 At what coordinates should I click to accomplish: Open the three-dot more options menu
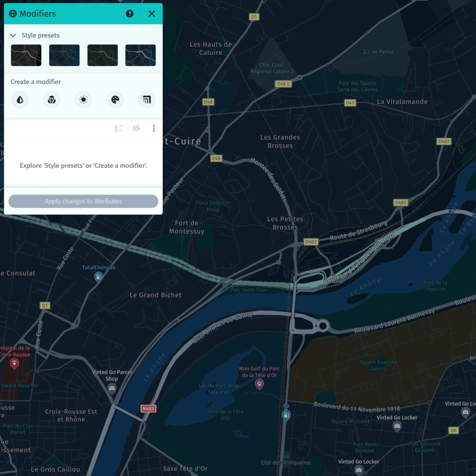[x=154, y=128]
